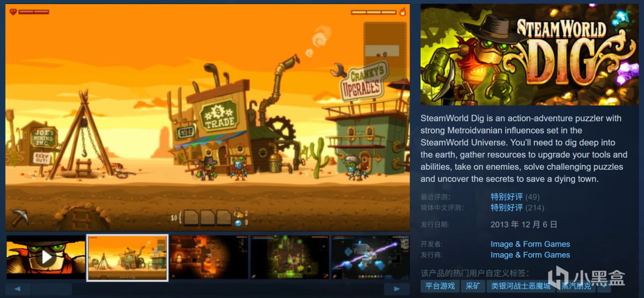The width and height of the screenshot is (644, 298).
Task: Select the 平台游戏 tag
Action: [x=440, y=286]
